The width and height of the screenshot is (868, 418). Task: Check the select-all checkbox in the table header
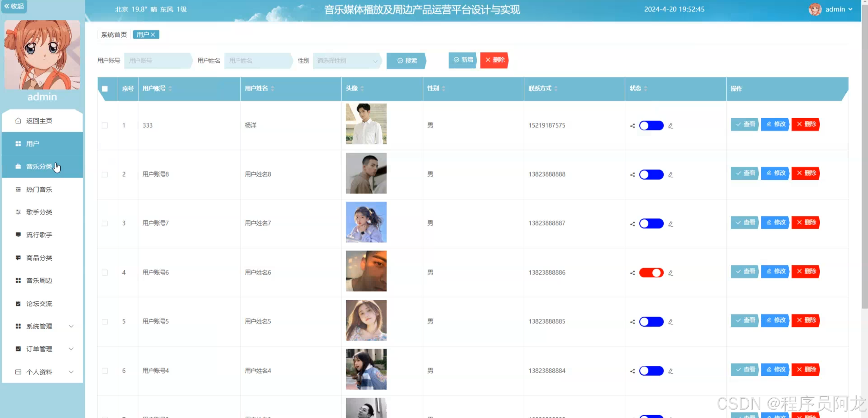[x=105, y=89]
